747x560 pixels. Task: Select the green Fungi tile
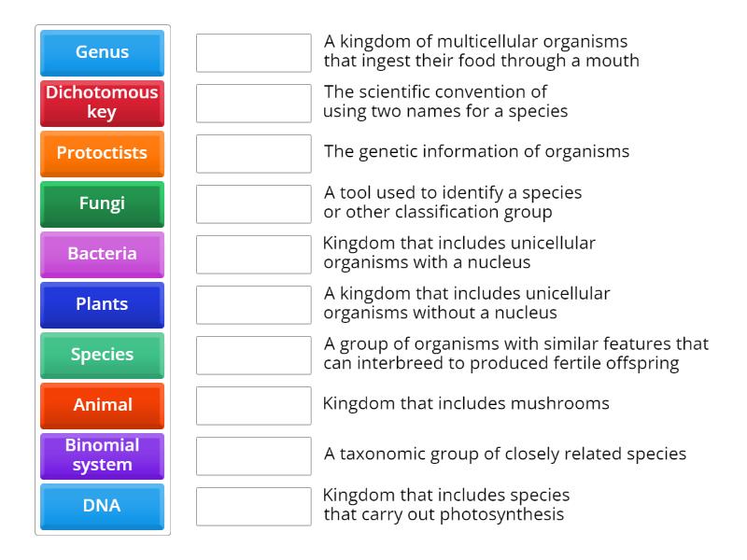[x=103, y=203]
